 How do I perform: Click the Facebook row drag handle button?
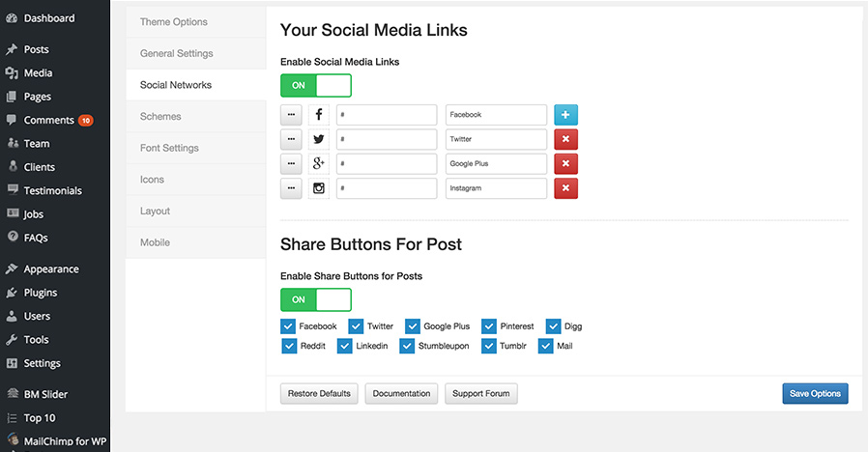point(291,115)
